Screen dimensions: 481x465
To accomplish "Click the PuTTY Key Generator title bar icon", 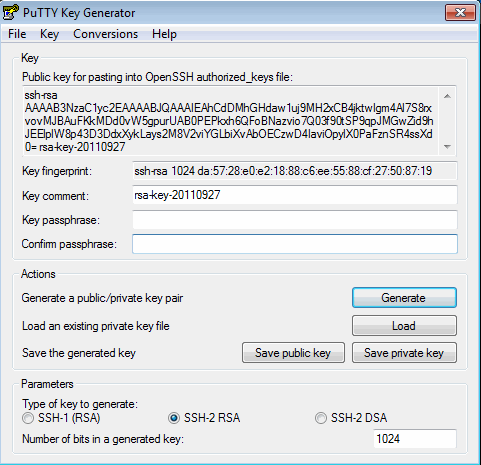I will pyautogui.click(x=10, y=12).
